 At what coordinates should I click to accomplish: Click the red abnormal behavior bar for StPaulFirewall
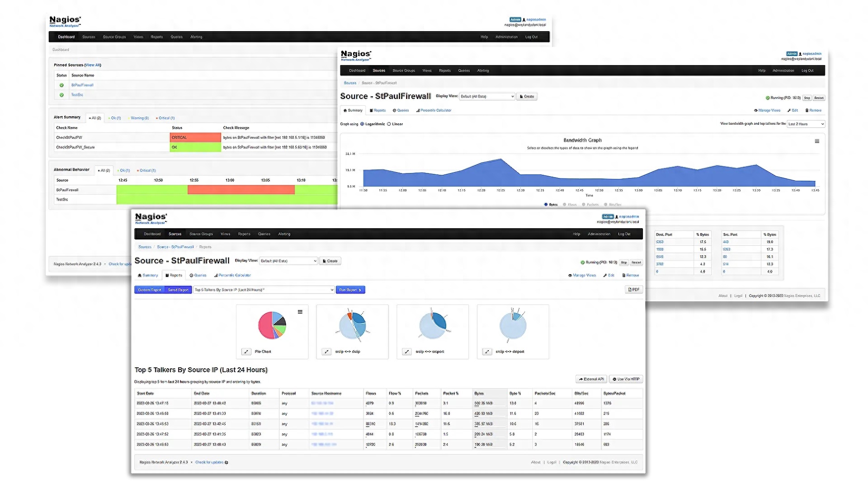(241, 190)
